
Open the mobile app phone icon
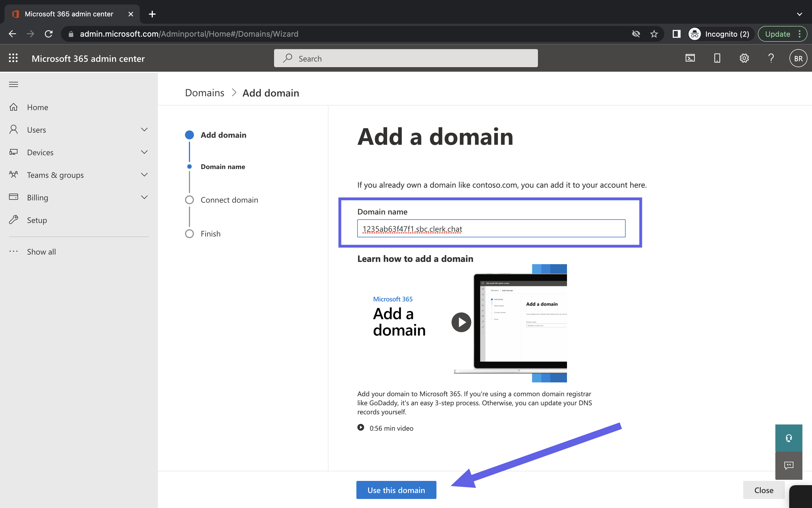[717, 58]
